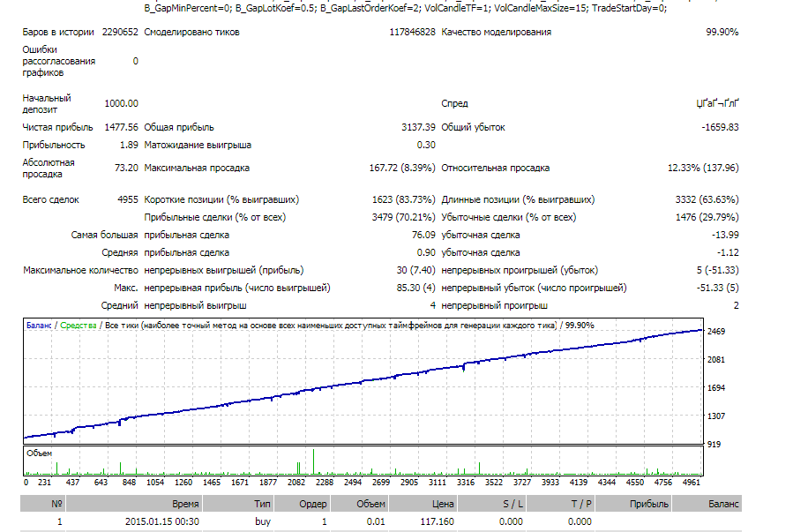Click the bars in history value 2290652
The width and height of the screenshot is (793, 532).
tap(120, 32)
